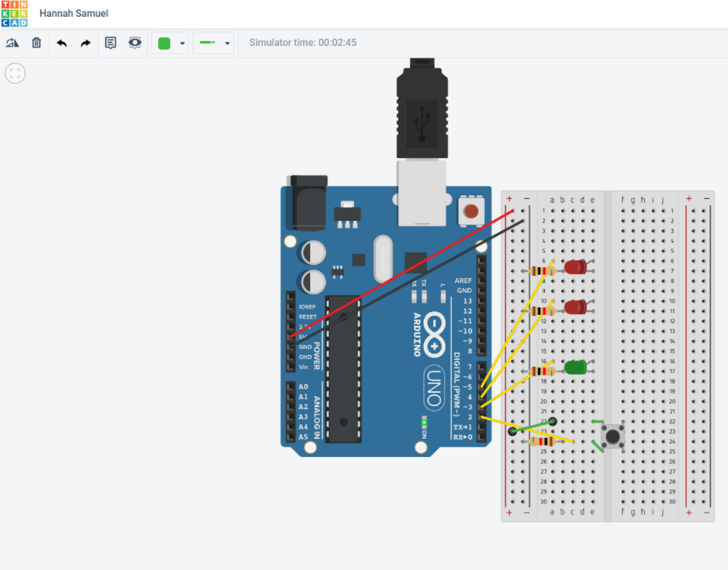Click the Simulator time display

tap(303, 43)
